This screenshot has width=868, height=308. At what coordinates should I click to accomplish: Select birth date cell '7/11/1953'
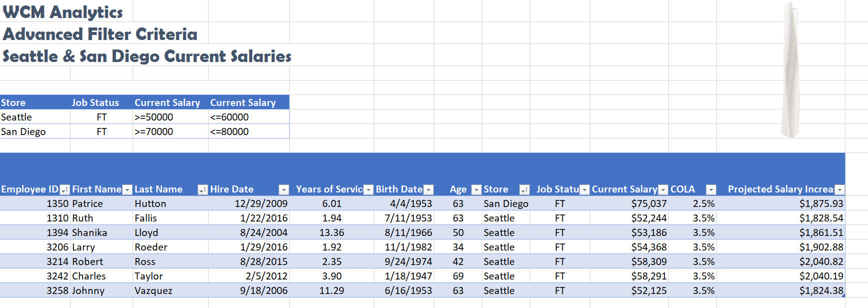click(x=404, y=218)
